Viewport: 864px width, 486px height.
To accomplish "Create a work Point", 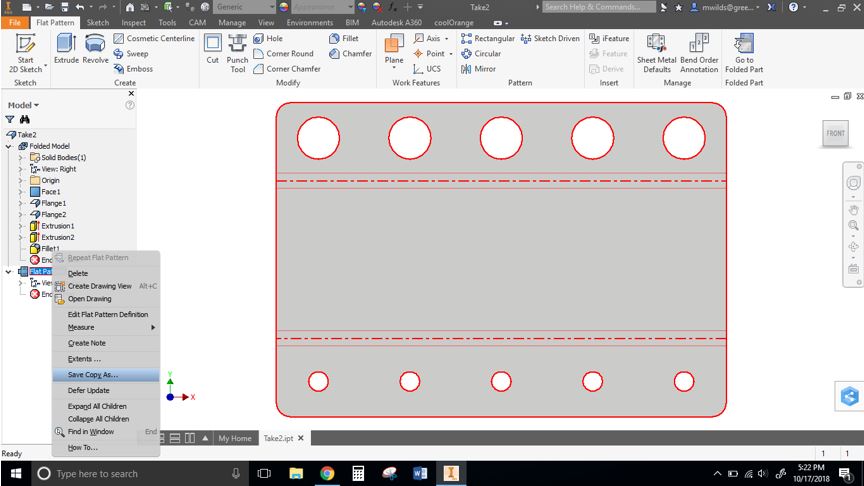I will coord(429,53).
